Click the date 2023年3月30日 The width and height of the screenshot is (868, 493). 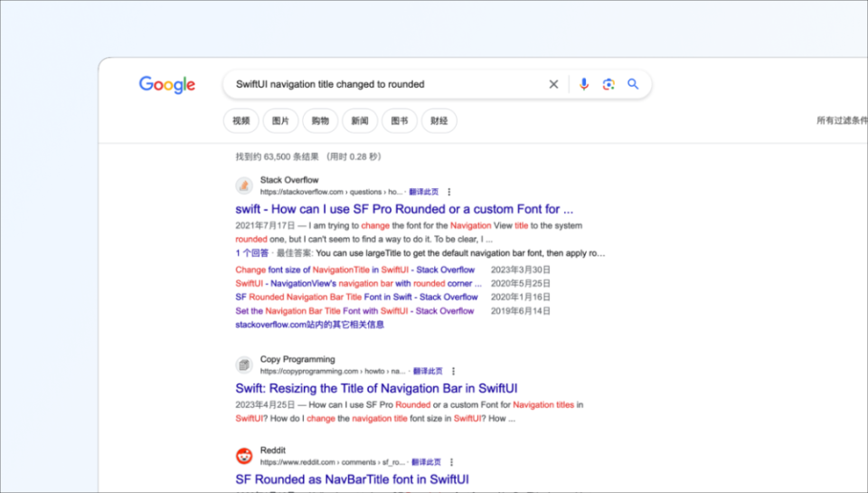521,270
